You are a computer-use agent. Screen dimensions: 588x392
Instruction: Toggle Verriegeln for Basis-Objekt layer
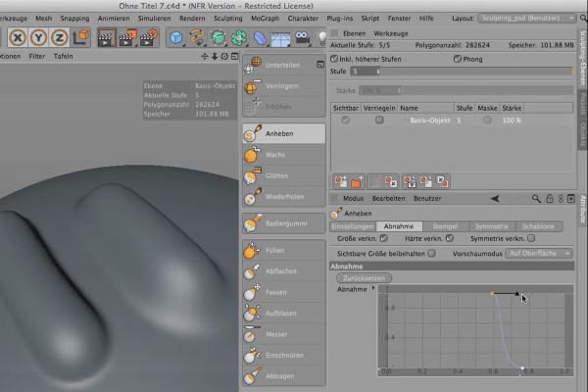point(379,120)
